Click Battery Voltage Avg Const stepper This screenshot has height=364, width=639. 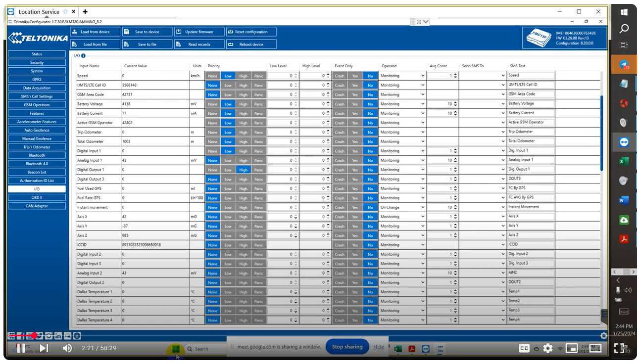coord(455,104)
